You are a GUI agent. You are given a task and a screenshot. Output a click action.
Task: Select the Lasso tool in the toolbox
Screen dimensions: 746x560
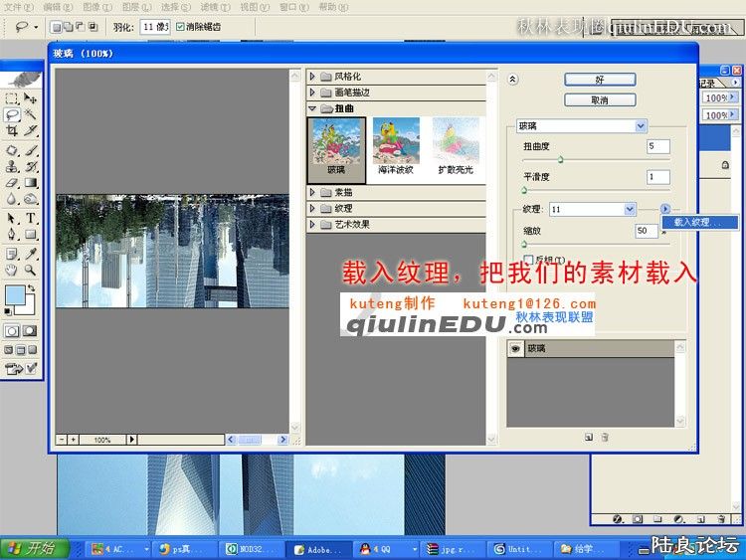point(12,114)
